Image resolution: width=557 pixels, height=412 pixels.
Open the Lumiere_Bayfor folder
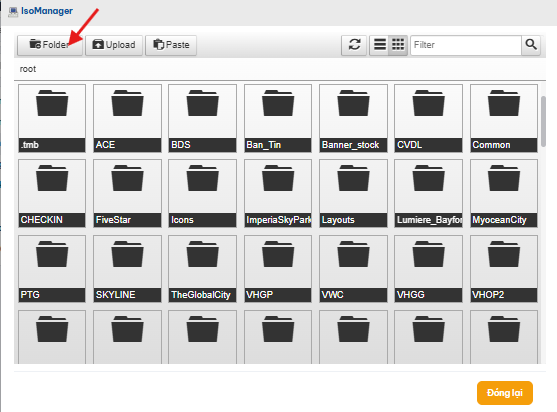pos(428,193)
